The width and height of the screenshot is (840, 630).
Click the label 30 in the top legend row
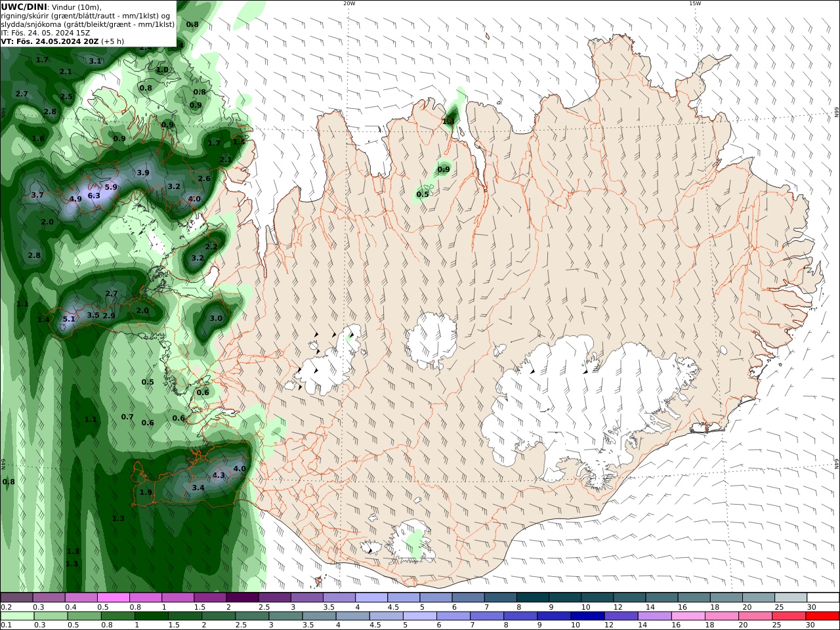coord(812,607)
